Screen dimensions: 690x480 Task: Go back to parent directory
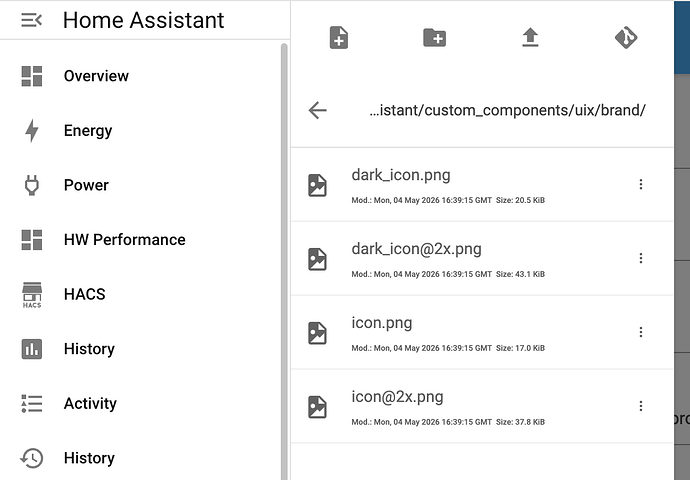tap(317, 110)
